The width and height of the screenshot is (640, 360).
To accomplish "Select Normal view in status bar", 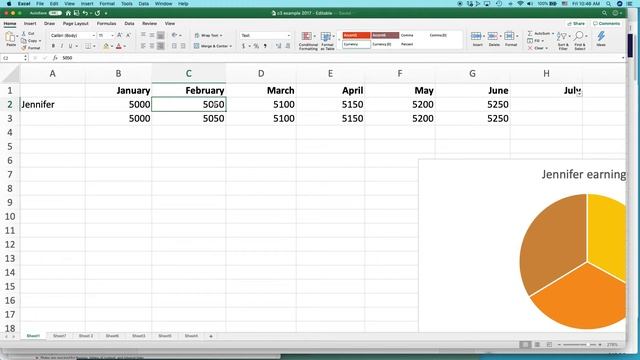I will [x=525, y=344].
